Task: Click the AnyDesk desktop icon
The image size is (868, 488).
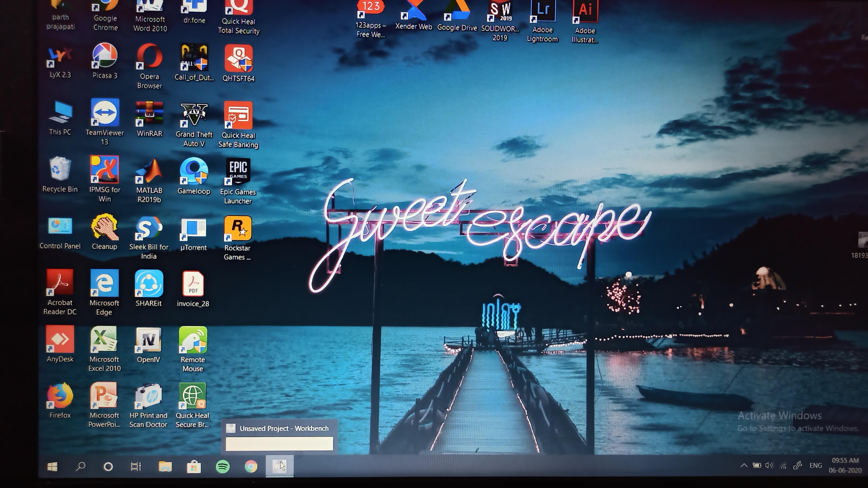Action: 60,340
